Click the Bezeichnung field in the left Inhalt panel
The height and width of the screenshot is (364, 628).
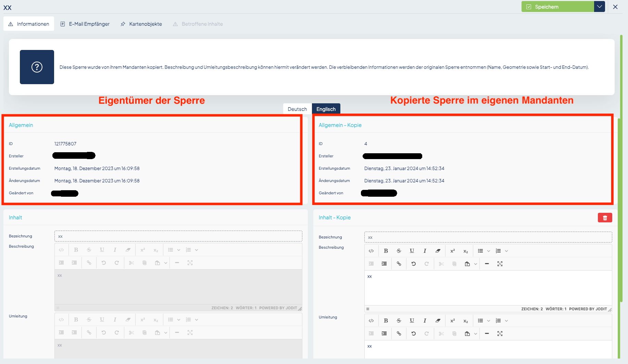178,236
